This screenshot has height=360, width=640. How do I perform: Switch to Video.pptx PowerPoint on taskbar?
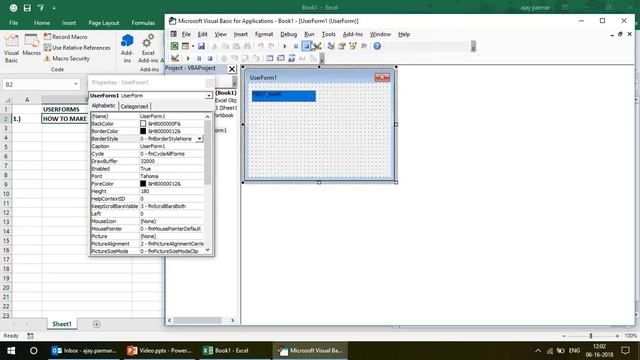159,351
